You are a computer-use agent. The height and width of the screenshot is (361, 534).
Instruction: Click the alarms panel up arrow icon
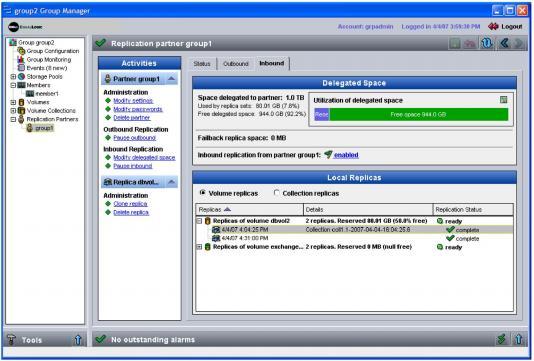(x=519, y=339)
